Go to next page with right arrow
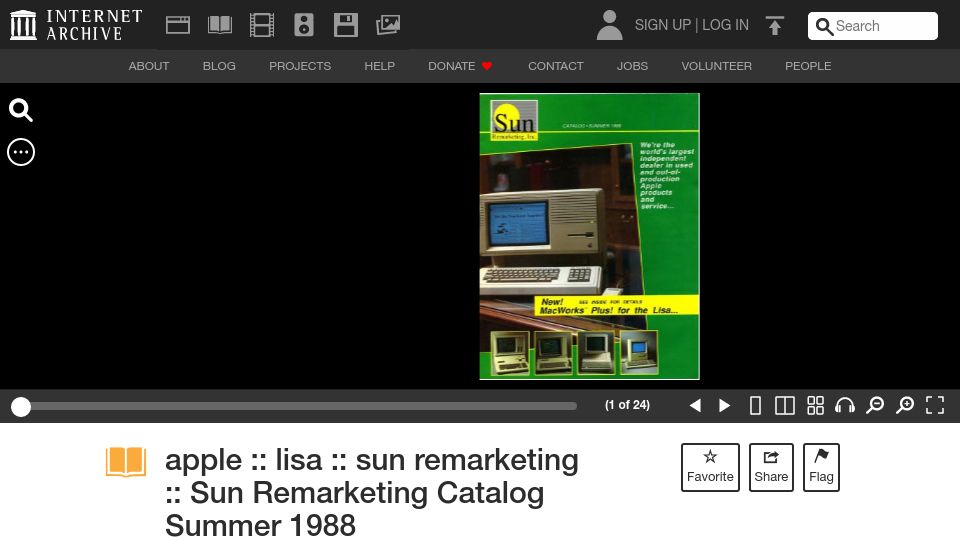Screen dimensions: 960x540 tap(724, 405)
